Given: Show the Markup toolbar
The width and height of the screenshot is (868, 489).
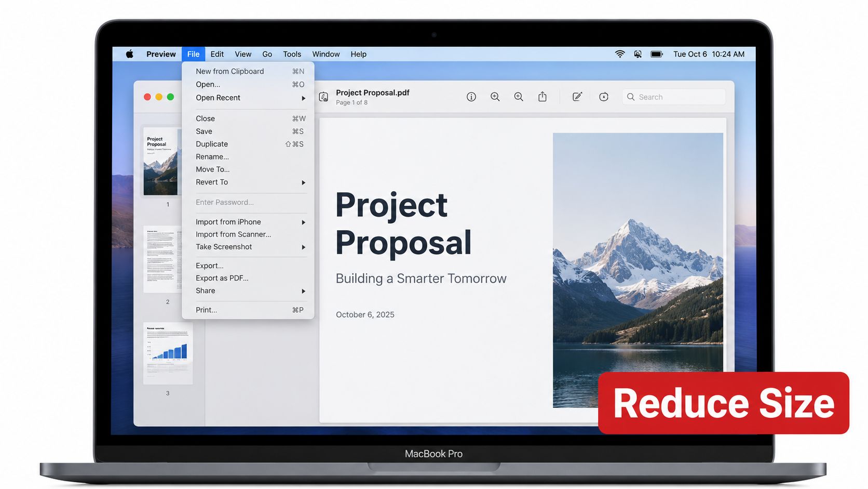Looking at the screenshot, I should coord(577,97).
